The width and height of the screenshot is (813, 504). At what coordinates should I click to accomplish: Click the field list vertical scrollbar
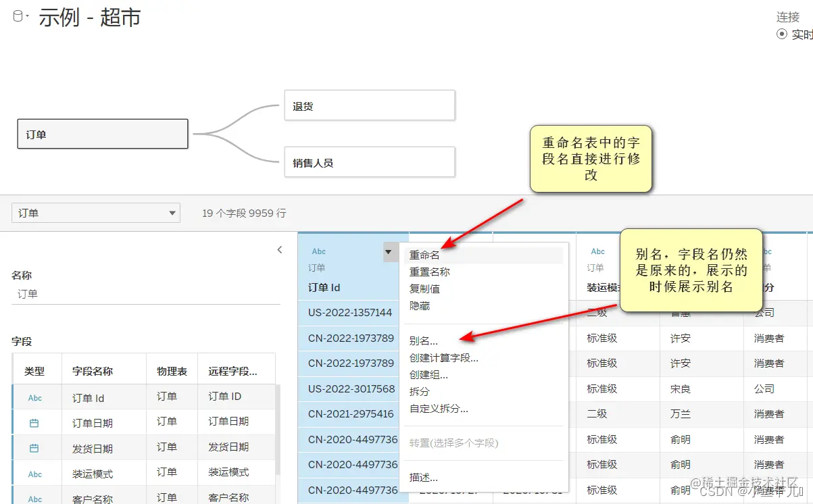pyautogui.click(x=278, y=429)
